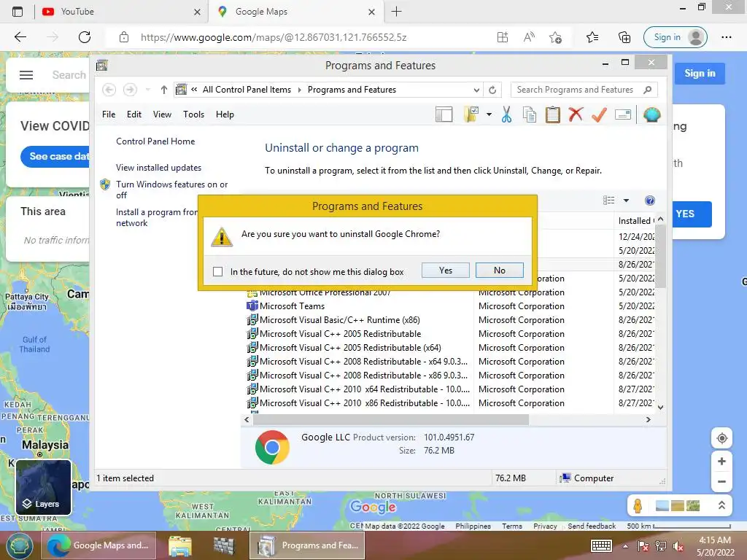Click the folder options toolbar icon
Viewport: 747px width, 560px height.
coord(471,114)
